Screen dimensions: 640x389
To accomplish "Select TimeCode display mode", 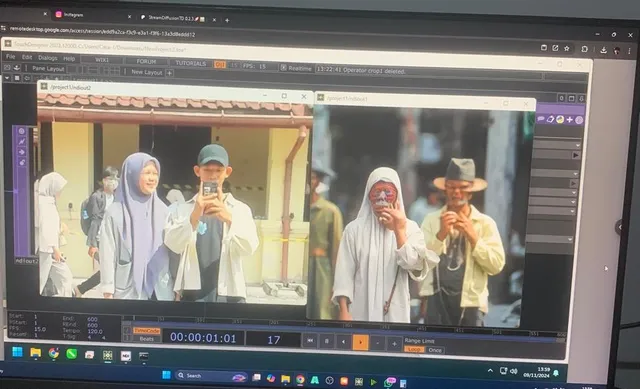I will [147, 331].
